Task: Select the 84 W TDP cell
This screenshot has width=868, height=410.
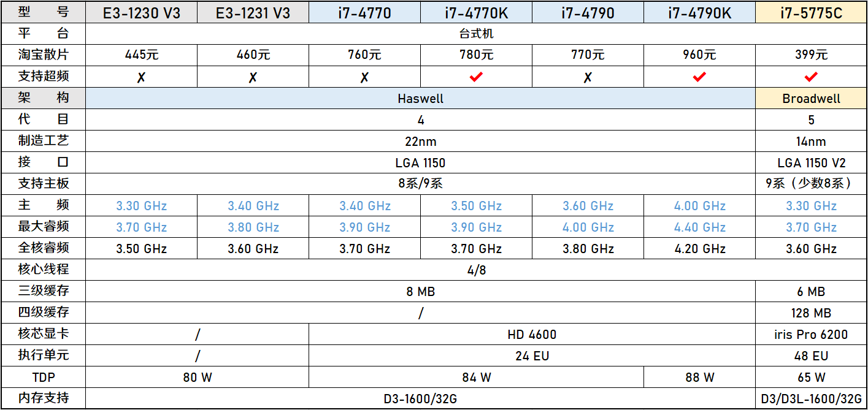Action: click(477, 378)
